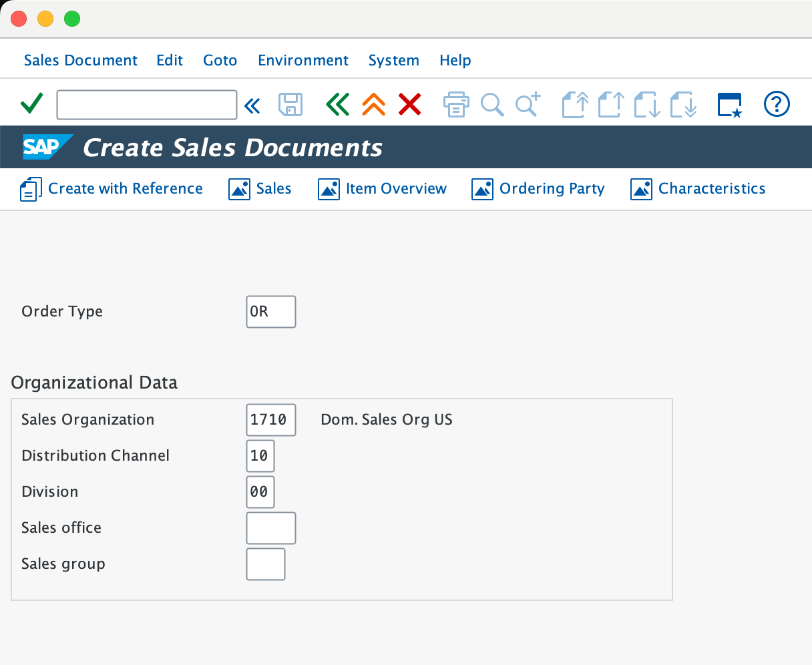The image size is (812, 665).
Task: Open the Edit menu
Action: [x=170, y=60]
